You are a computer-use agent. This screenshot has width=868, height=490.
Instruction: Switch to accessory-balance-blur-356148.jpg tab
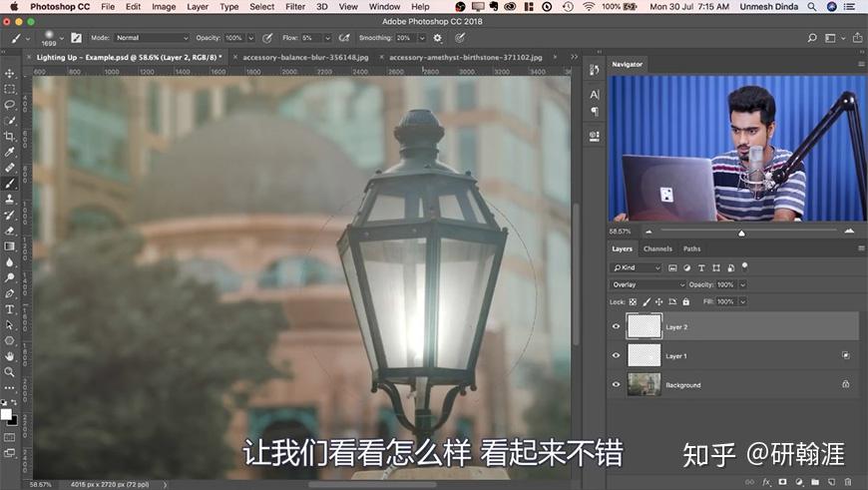click(305, 57)
